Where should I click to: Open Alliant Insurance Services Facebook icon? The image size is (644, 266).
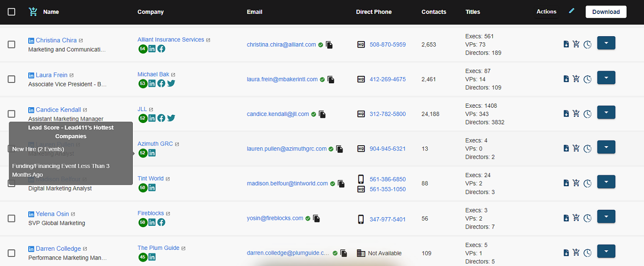click(161, 49)
